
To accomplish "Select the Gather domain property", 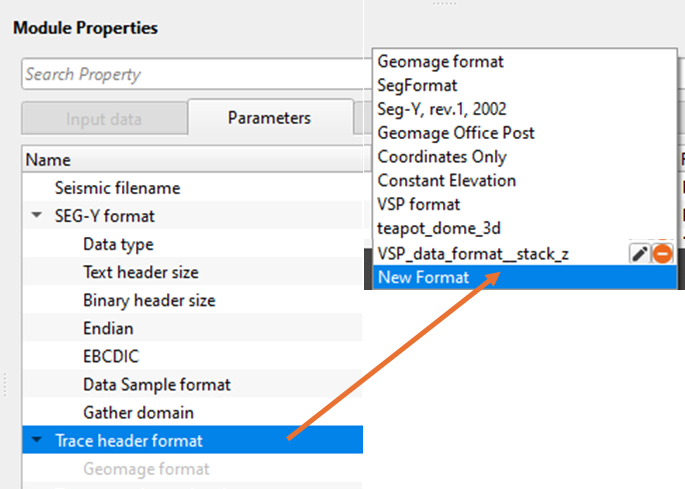I will [x=138, y=412].
